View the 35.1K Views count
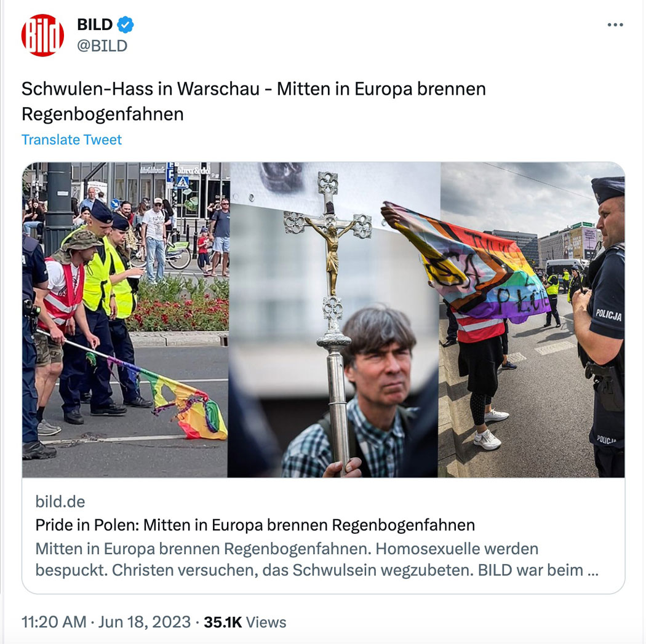646x644 pixels. click(245, 622)
